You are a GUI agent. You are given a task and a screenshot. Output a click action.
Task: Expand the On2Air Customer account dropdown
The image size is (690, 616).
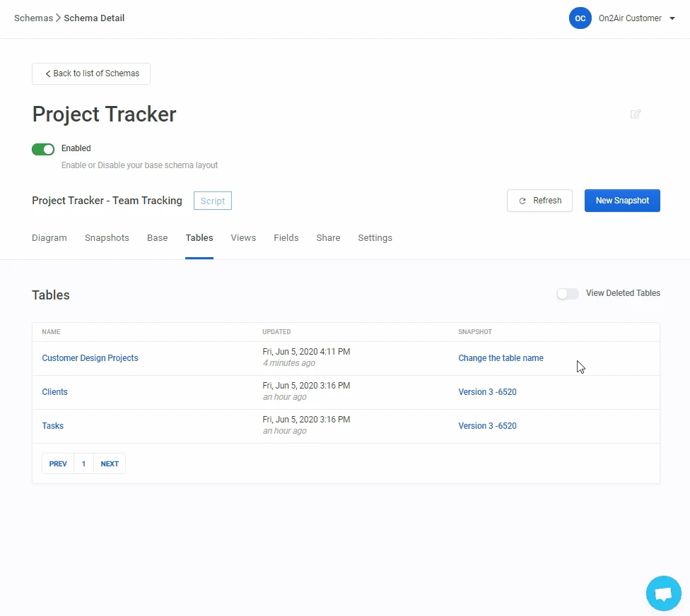click(672, 18)
